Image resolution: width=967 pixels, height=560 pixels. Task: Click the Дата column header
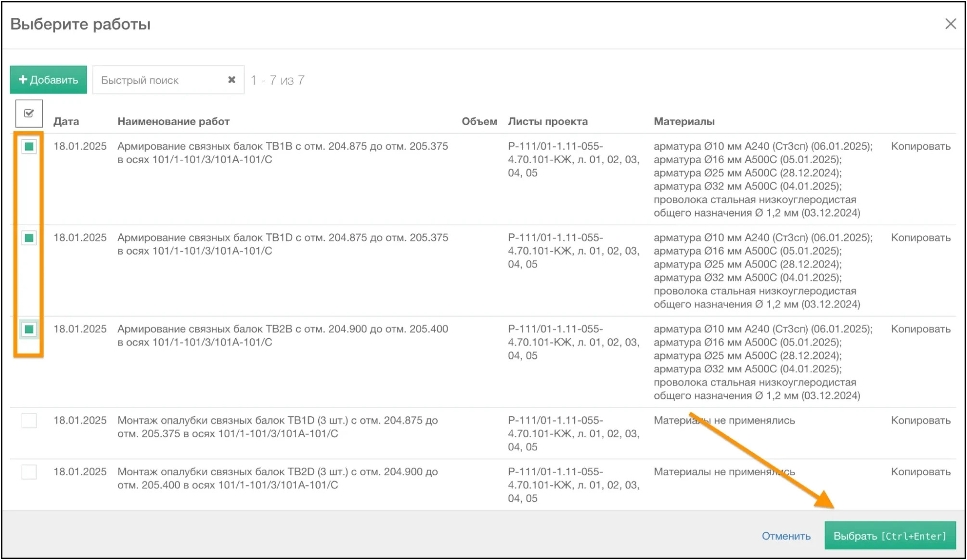pyautogui.click(x=66, y=121)
